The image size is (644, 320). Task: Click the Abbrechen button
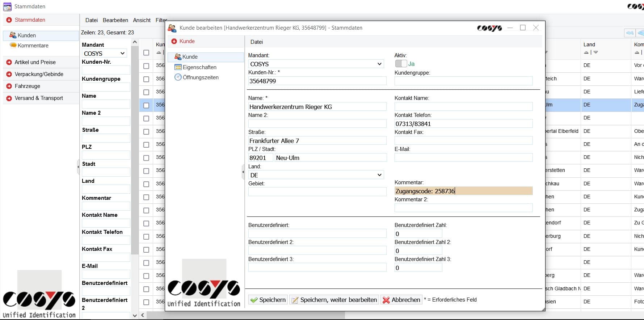(x=401, y=300)
